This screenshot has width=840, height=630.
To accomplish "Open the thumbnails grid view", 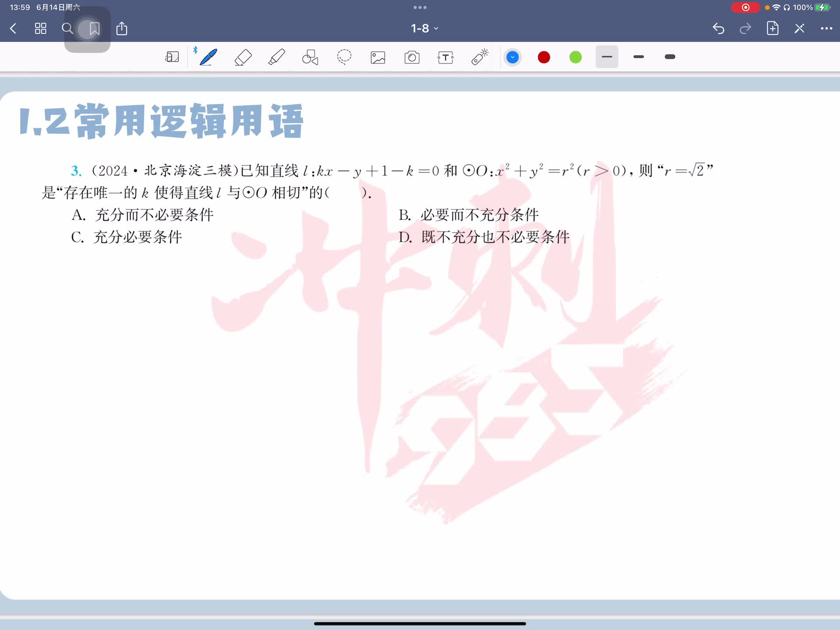I will click(41, 29).
